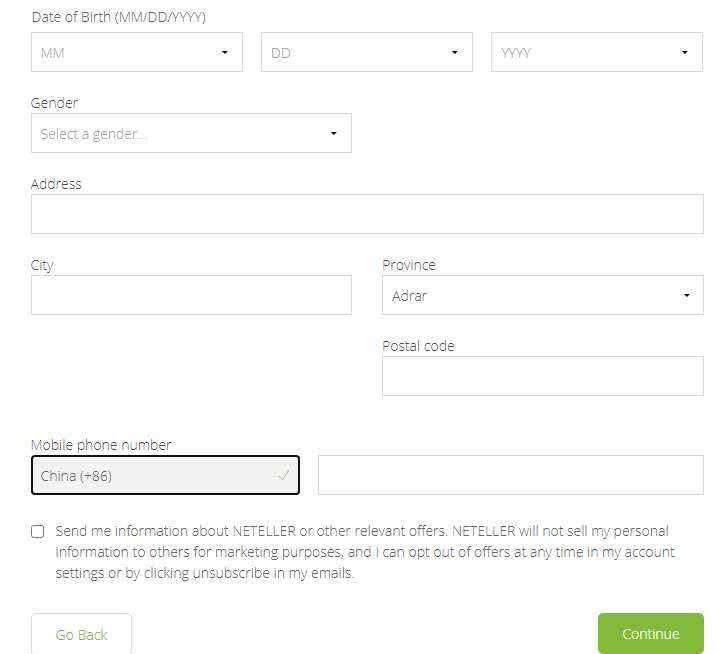
Task: Click the checkmark icon in country code box
Action: coord(283,476)
